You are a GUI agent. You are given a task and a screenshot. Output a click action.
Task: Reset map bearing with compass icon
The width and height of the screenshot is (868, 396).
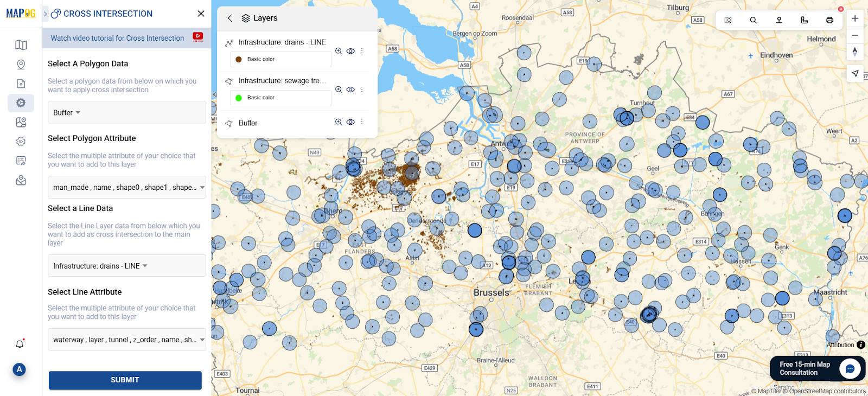855,52
